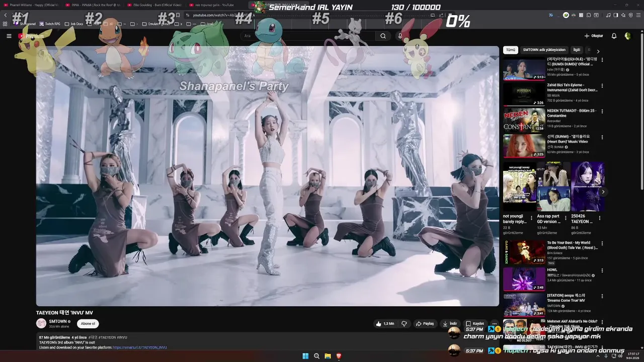This screenshot has height=362, width=644.
Task: Open options menu for SUNMI Heart Burn
Action: [x=602, y=137]
